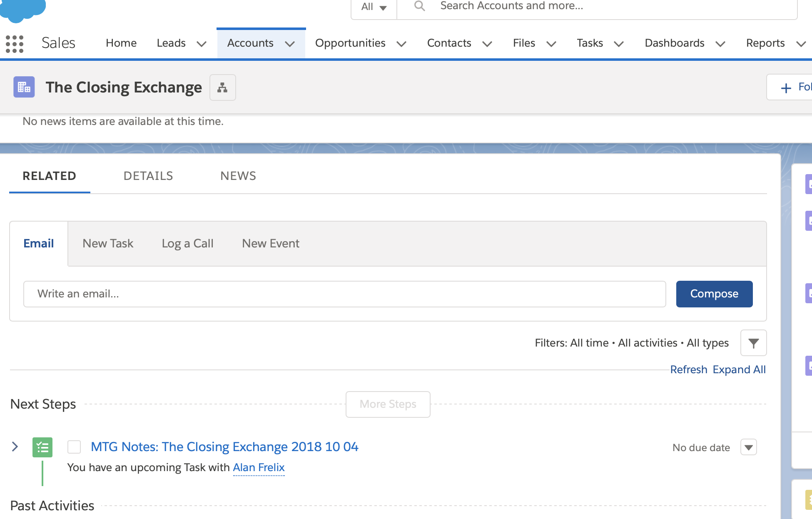Open the Accounts tab dropdown
The width and height of the screenshot is (812, 519).
click(x=290, y=44)
